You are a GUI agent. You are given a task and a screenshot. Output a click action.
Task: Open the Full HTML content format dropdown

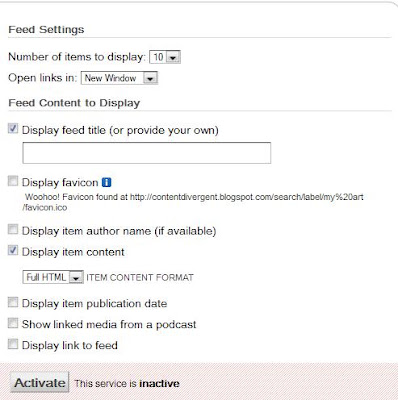[53, 277]
